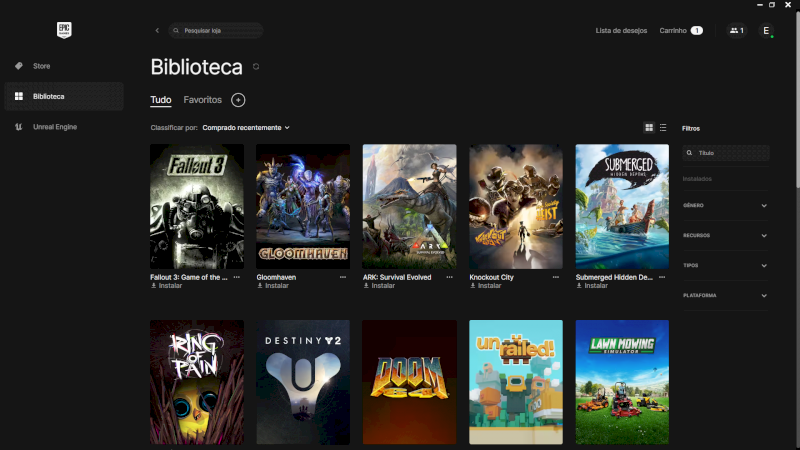The height and width of the screenshot is (450, 800).
Task: Refresh the Biblioteca library
Action: click(x=256, y=67)
